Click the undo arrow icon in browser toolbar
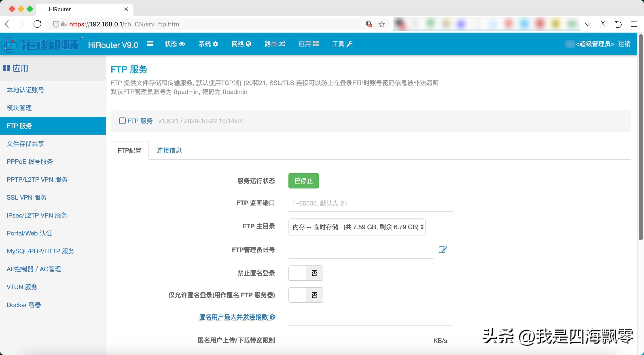Viewport: 644px width, 355px height. click(618, 24)
